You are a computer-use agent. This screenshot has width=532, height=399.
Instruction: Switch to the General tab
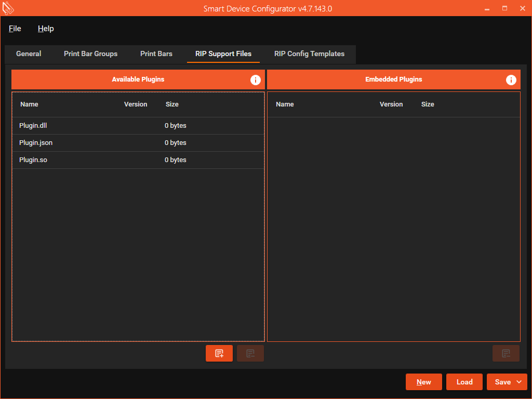click(x=29, y=54)
